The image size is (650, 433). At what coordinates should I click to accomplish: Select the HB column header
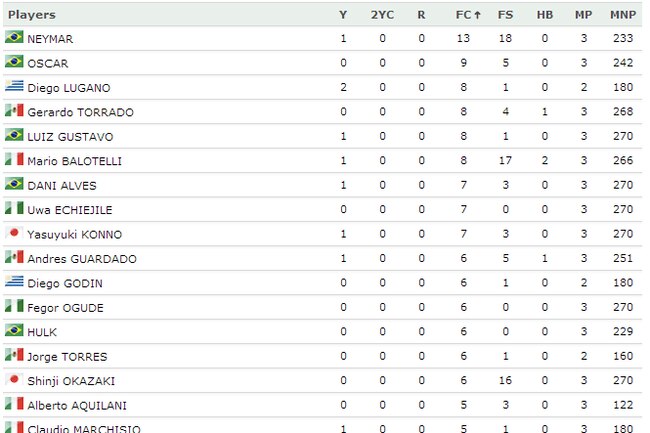[545, 15]
